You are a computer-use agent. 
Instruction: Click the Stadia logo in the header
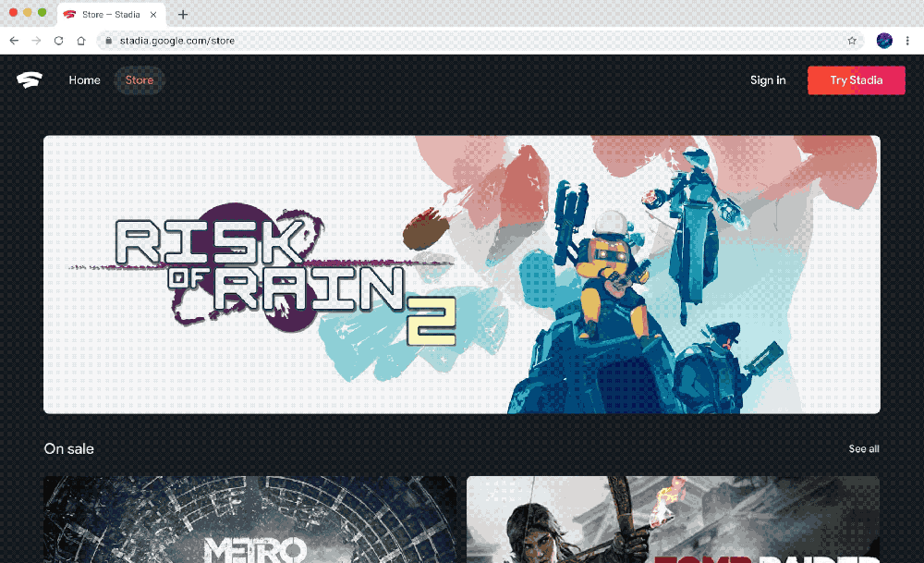[29, 80]
